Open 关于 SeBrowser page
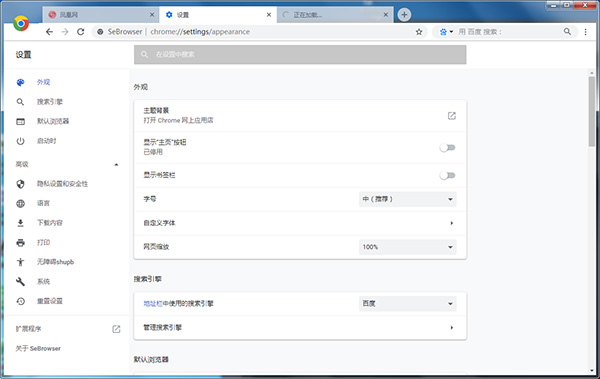Image resolution: width=600 pixels, height=379 pixels. [x=38, y=348]
